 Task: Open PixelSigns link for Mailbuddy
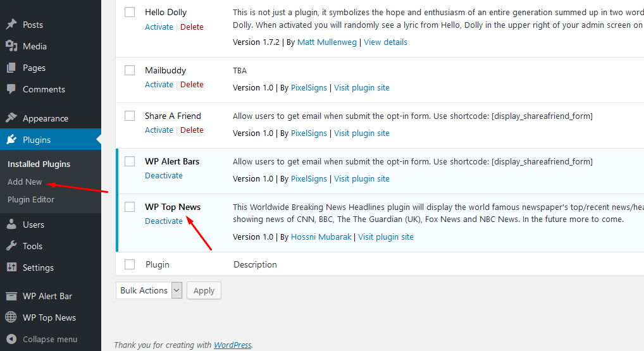pyautogui.click(x=309, y=87)
